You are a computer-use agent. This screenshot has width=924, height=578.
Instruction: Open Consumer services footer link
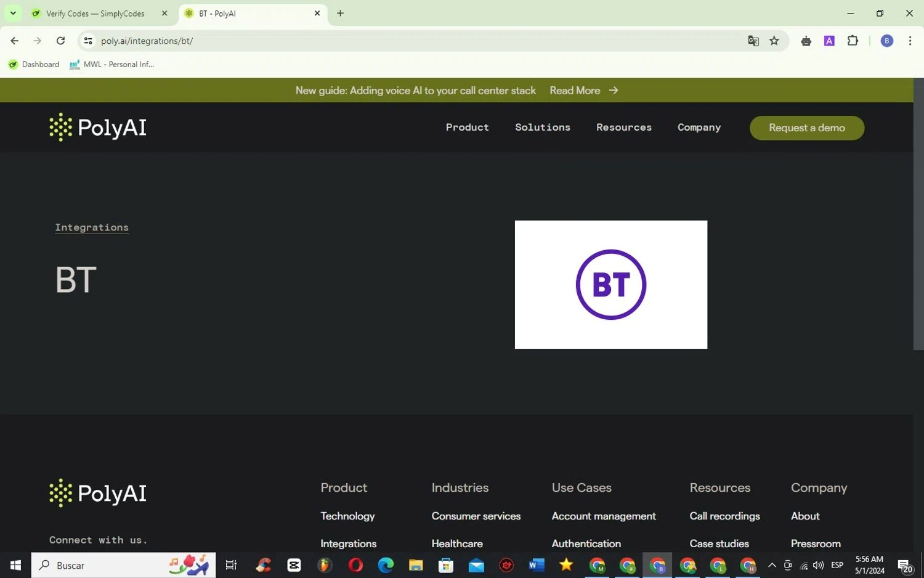(476, 516)
